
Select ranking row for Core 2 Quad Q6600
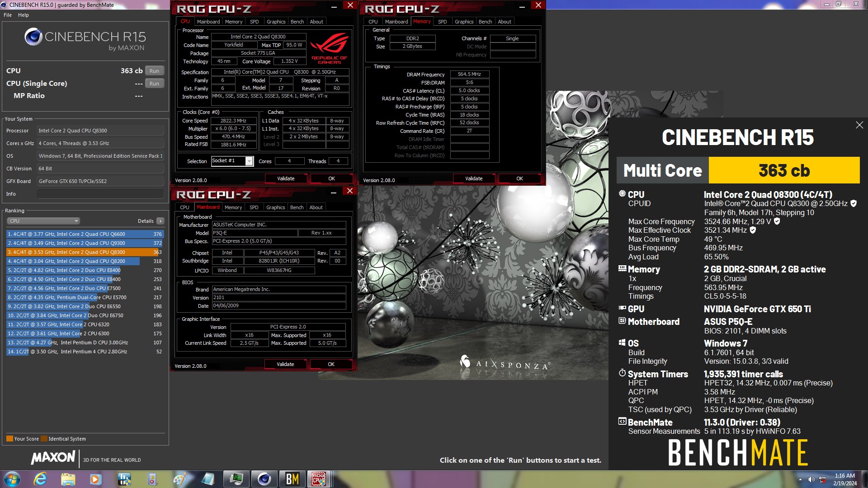[x=85, y=234]
